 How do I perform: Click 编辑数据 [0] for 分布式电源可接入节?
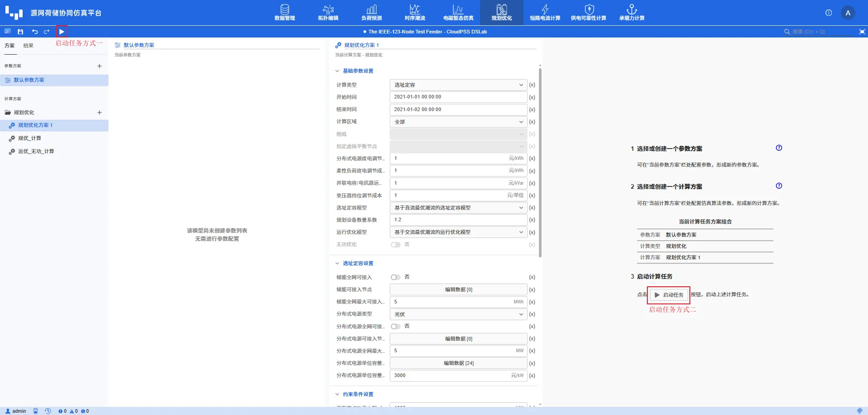[x=458, y=339]
